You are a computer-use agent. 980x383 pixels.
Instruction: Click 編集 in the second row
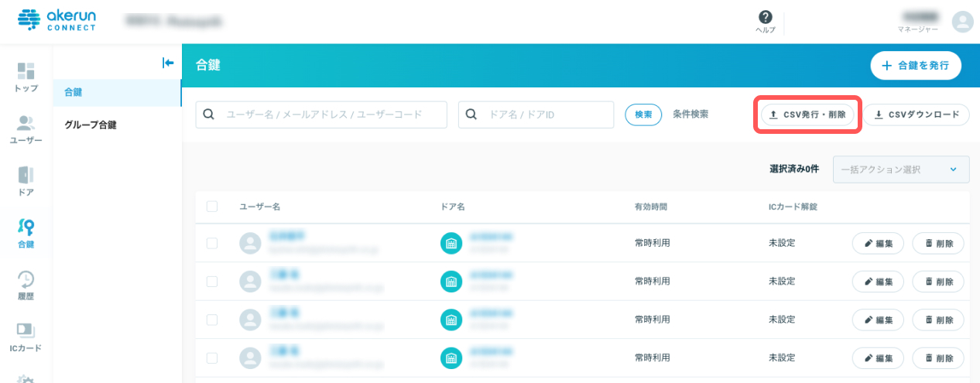[x=879, y=281]
